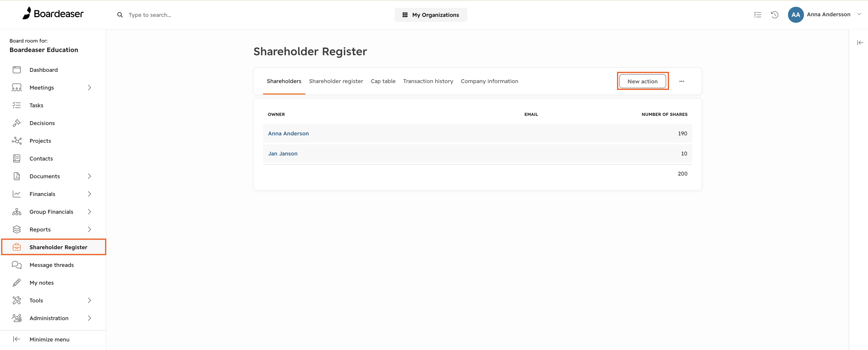Open shareholder Jan Janson
The height and width of the screenshot is (350, 868).
coord(283,153)
